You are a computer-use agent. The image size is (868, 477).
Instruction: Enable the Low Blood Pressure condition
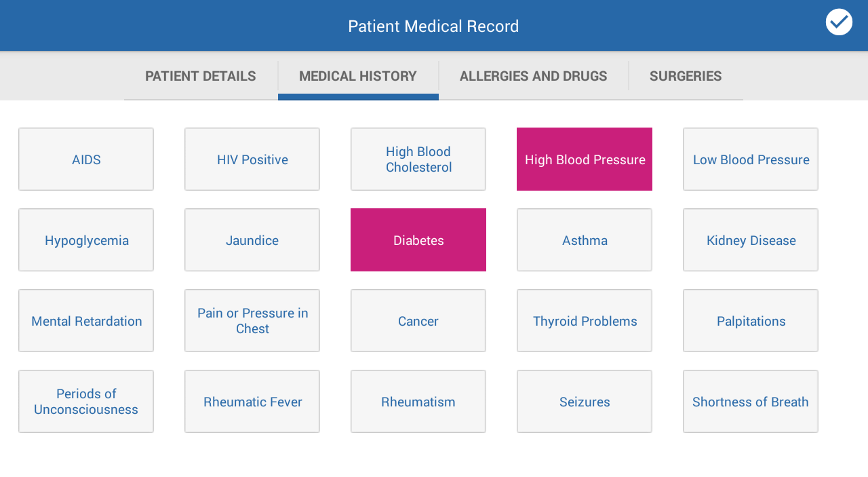click(x=751, y=159)
